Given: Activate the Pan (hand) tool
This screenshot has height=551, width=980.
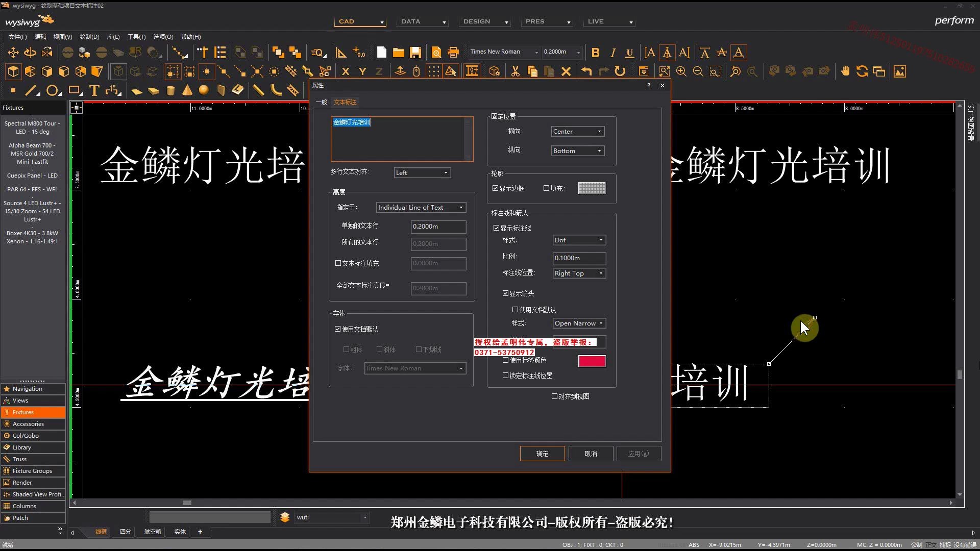Looking at the screenshot, I should [x=846, y=71].
